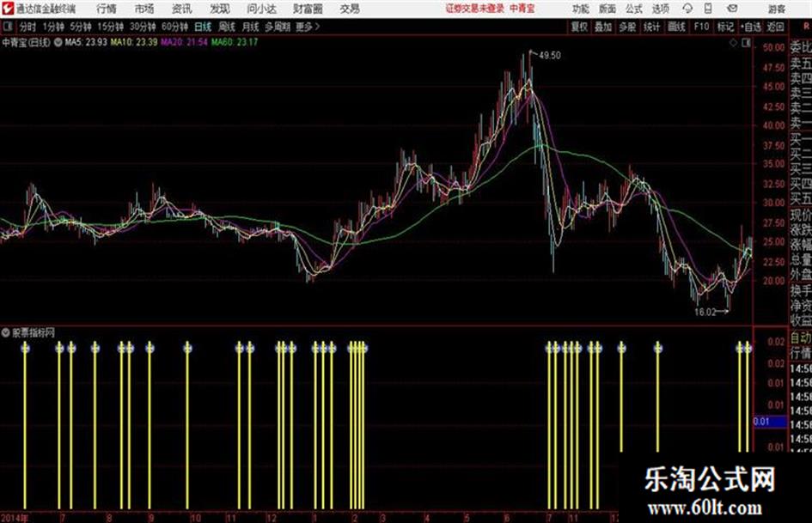Open the 问小达 menu

[x=261, y=9]
